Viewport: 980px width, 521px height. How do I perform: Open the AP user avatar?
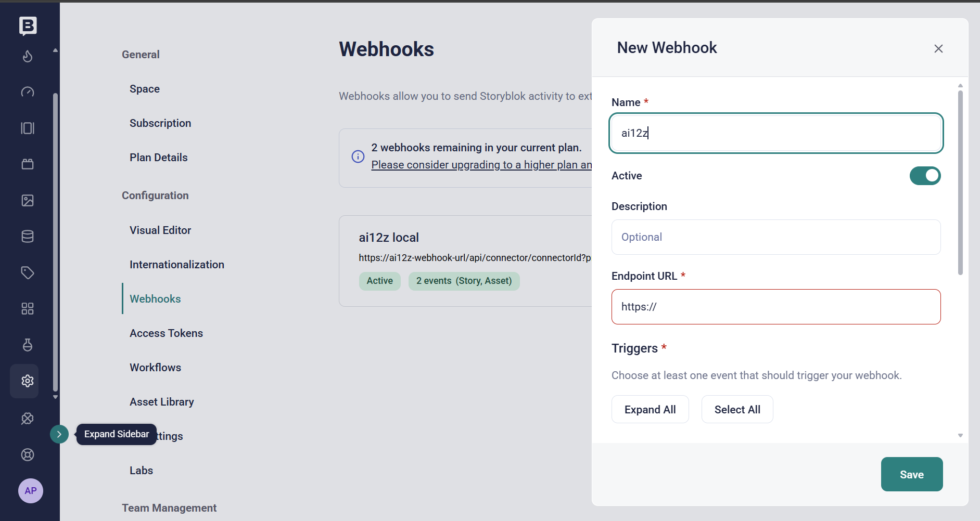(31, 491)
